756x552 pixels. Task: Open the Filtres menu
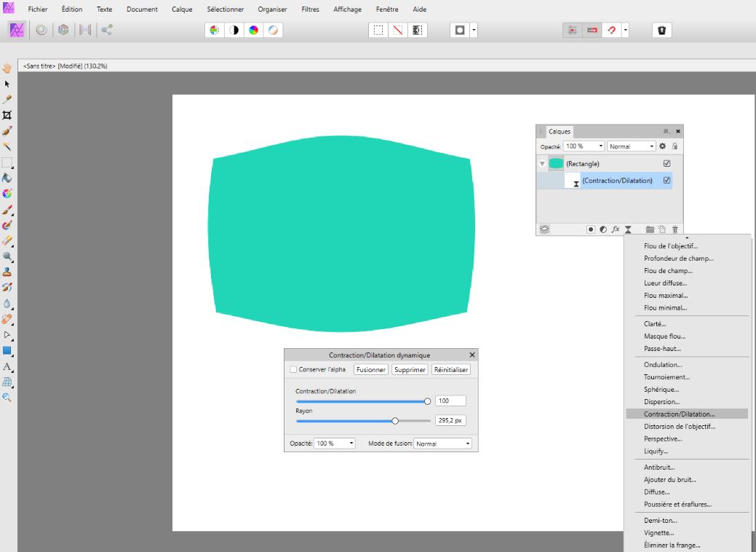310,9
